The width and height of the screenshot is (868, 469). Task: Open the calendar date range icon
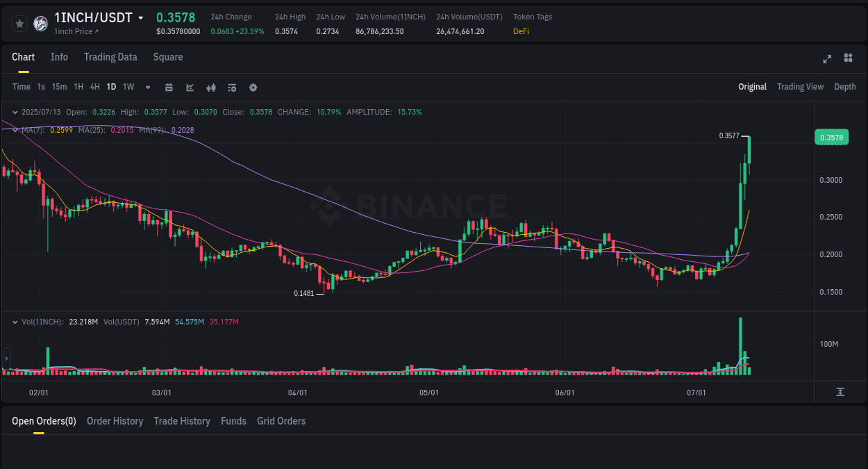point(169,87)
